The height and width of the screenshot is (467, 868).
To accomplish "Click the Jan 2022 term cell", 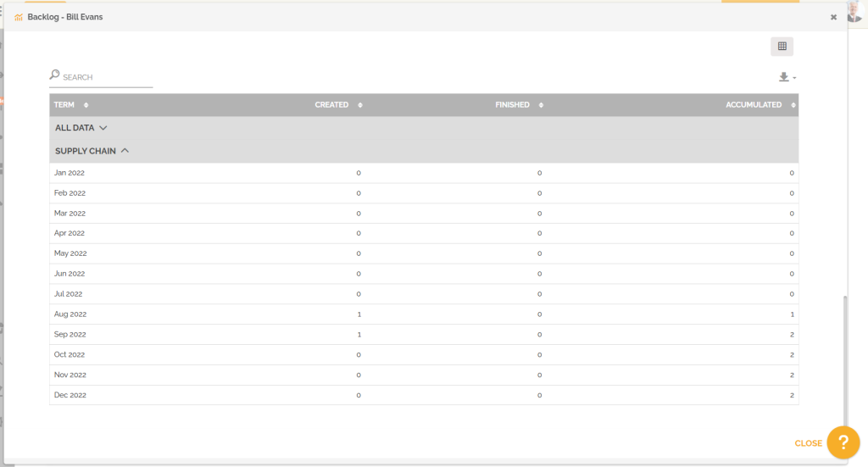I will pyautogui.click(x=70, y=173).
